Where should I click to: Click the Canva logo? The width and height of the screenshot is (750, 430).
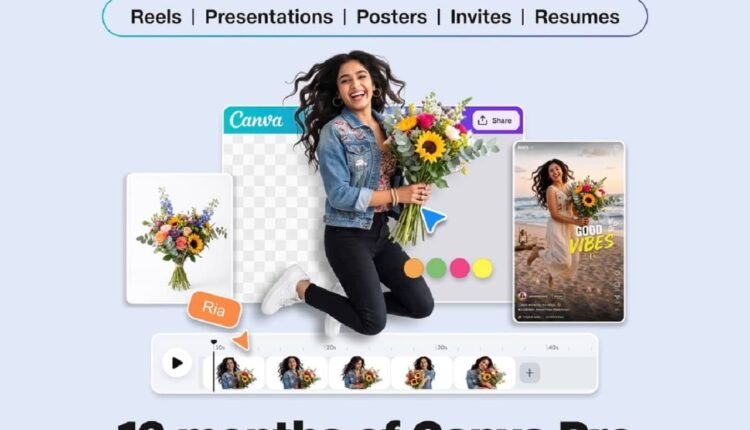(x=256, y=120)
